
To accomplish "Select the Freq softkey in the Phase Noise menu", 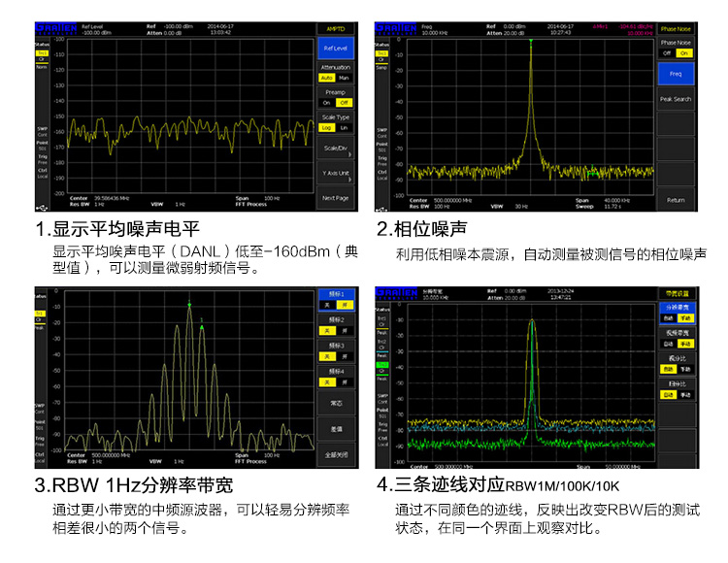I will pos(676,74).
